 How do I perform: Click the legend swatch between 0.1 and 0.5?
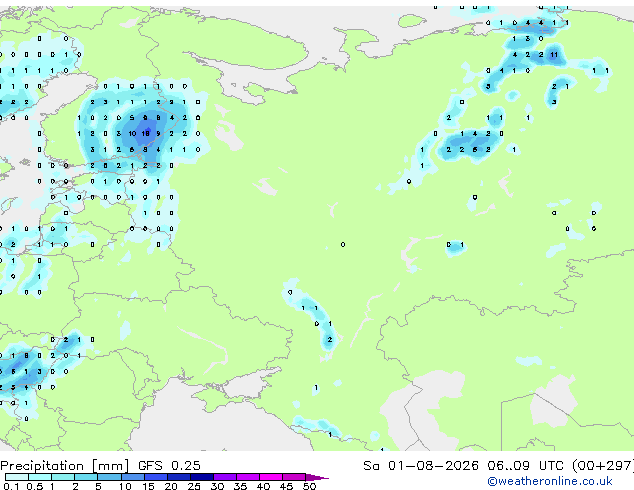[17, 477]
